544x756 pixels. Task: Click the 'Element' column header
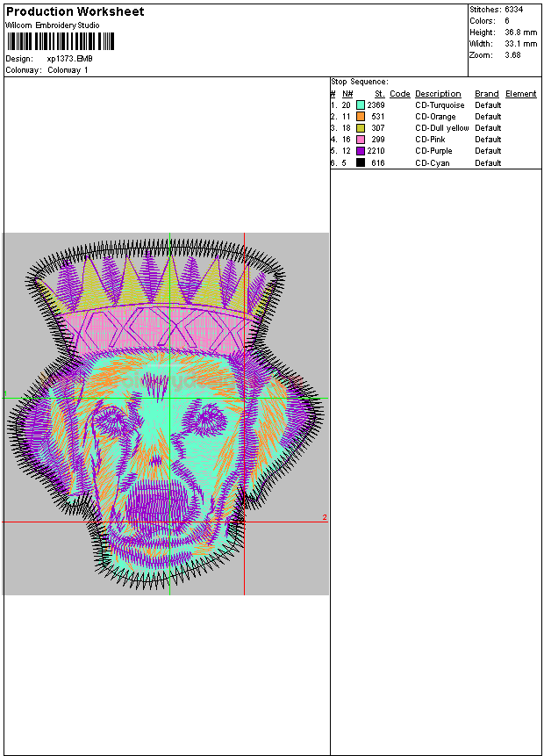[x=521, y=94]
